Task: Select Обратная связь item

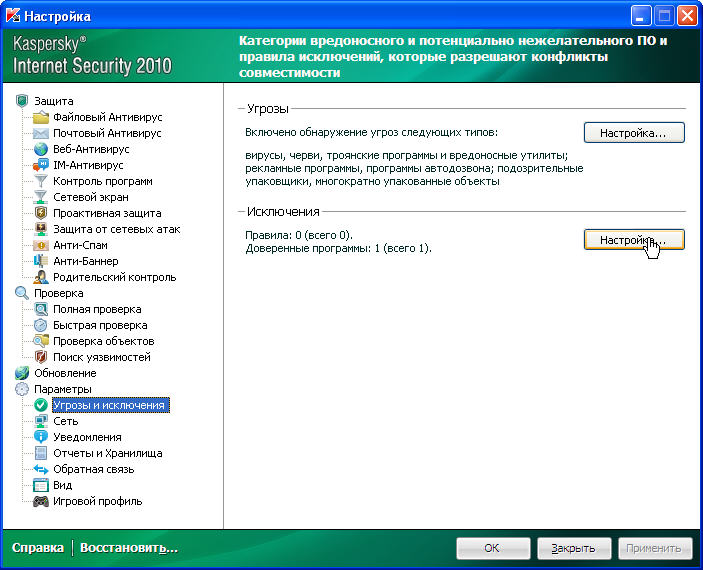Action: (x=94, y=469)
